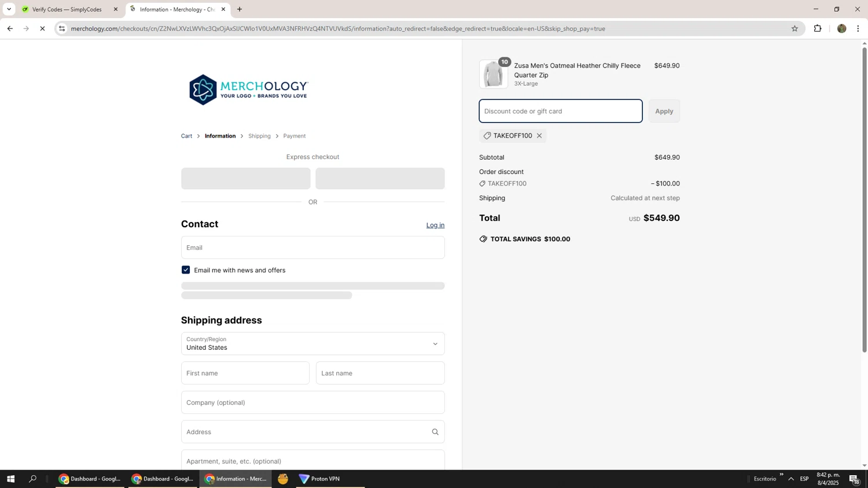The width and height of the screenshot is (868, 488).
Task: Click Log in link
Action: pos(435,225)
